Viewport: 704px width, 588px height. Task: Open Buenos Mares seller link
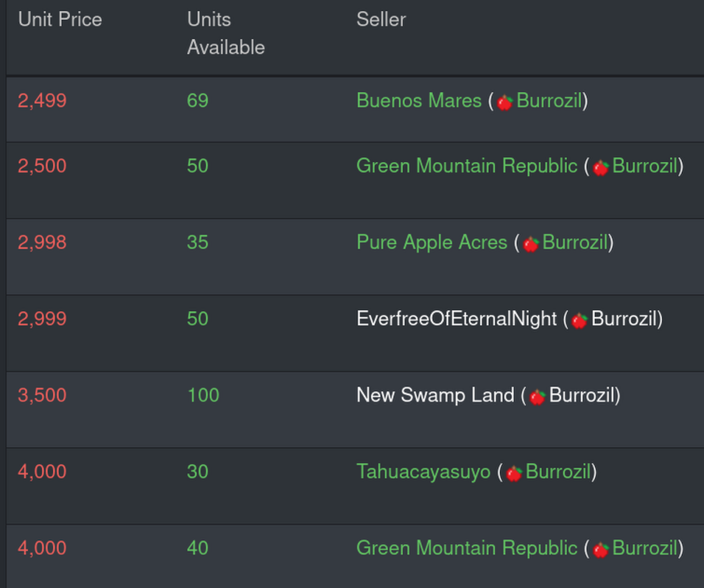(x=419, y=101)
